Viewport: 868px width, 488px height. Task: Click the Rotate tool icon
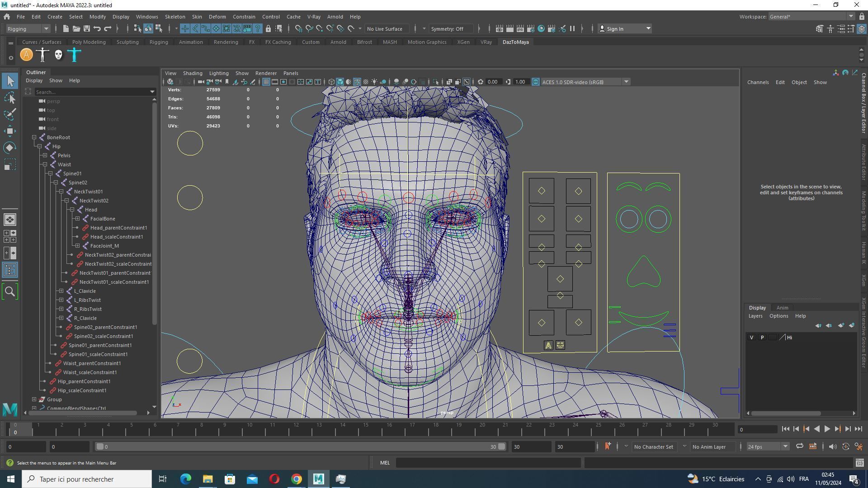tap(10, 148)
